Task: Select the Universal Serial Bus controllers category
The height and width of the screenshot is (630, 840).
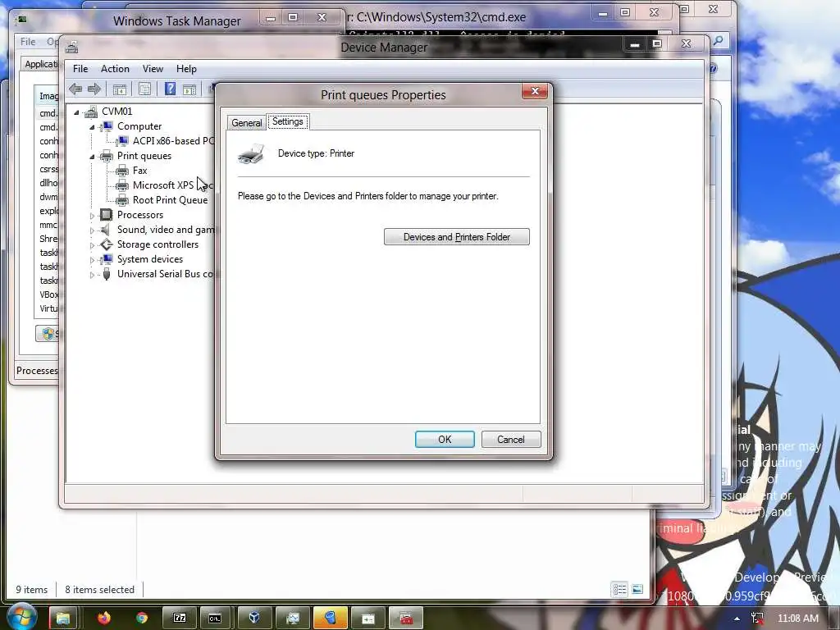Action: (165, 274)
